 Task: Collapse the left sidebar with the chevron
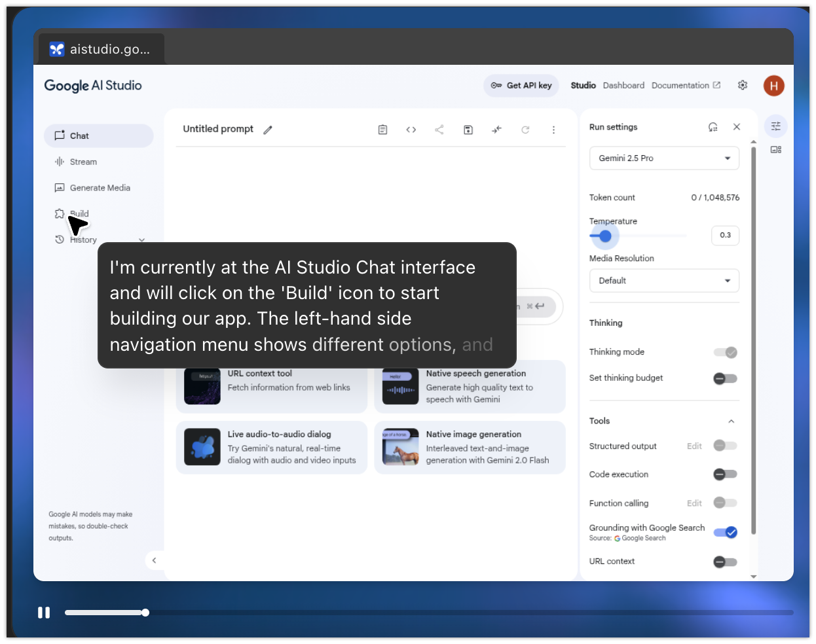154,560
